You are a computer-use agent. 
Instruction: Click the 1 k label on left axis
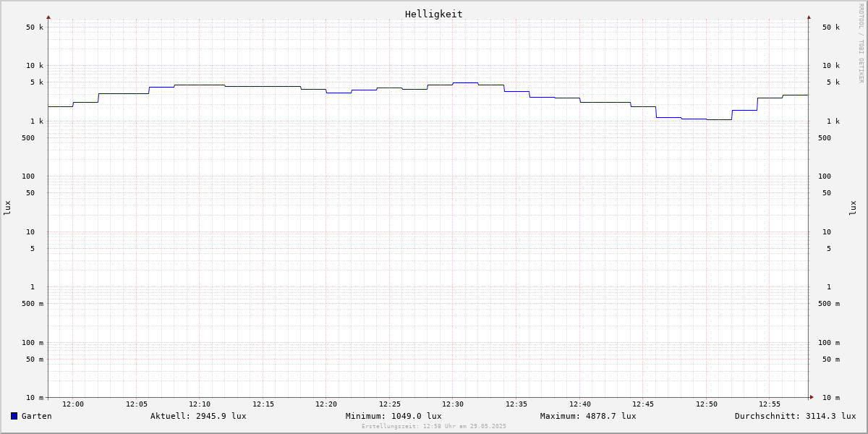37,122
